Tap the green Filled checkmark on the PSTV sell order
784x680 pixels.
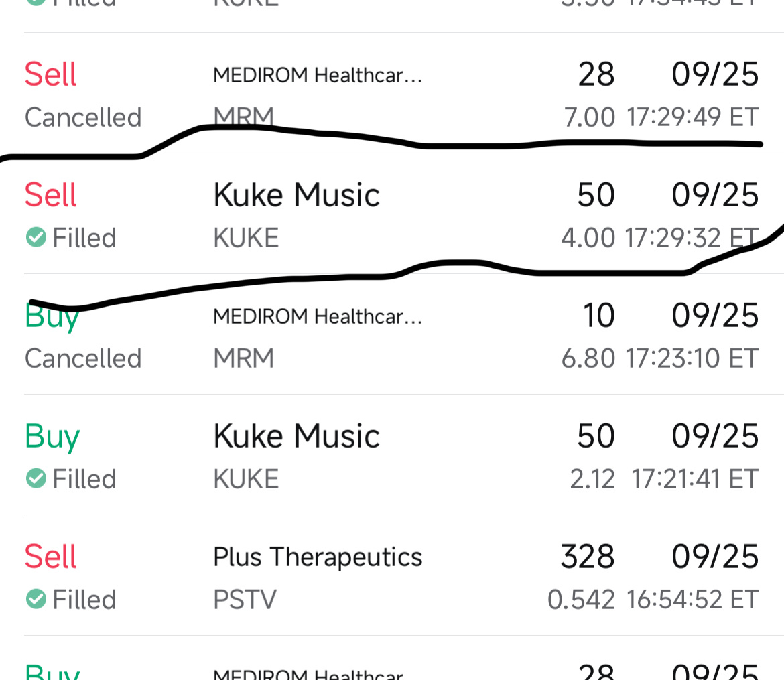click(36, 599)
